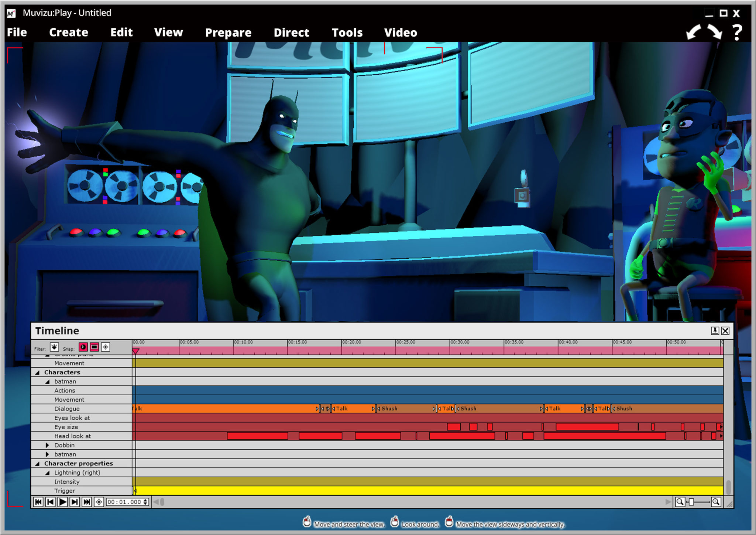Image resolution: width=756 pixels, height=535 pixels.
Task: Expand the Dobbin character tree
Action: [47, 445]
